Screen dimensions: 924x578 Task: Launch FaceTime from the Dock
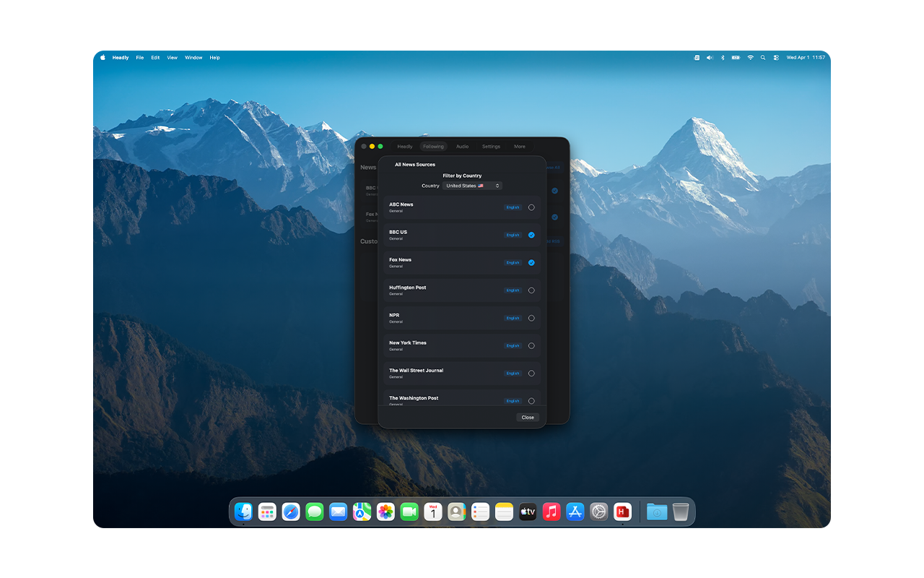coord(409,512)
